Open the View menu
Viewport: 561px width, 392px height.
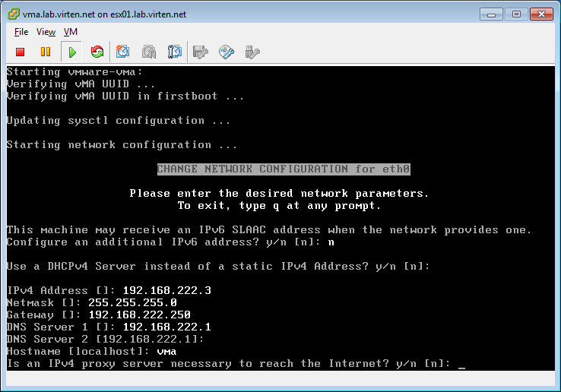46,32
